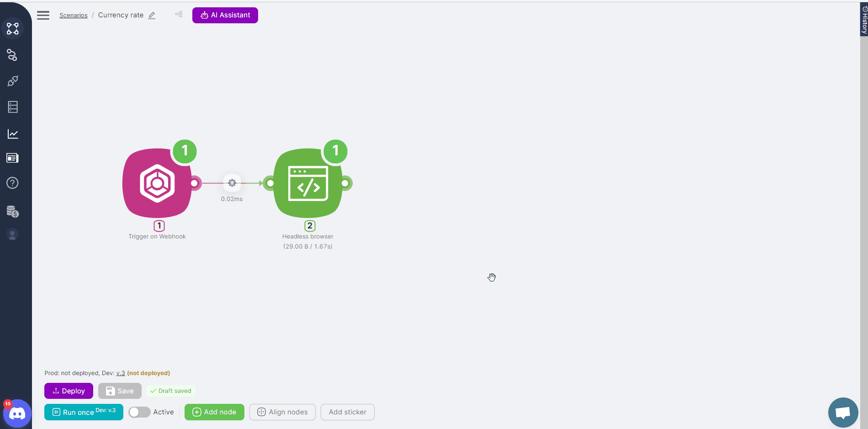This screenshot has width=868, height=429.
Task: Click Align nodes button
Action: point(282,412)
